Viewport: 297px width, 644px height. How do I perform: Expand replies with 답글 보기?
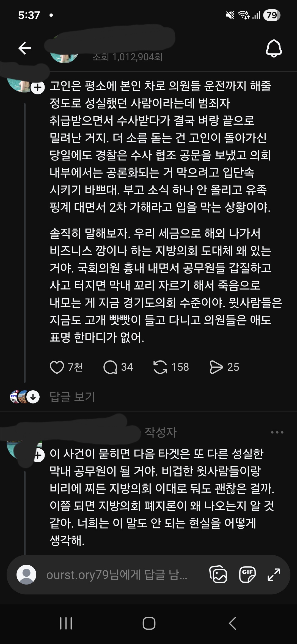pos(72,397)
